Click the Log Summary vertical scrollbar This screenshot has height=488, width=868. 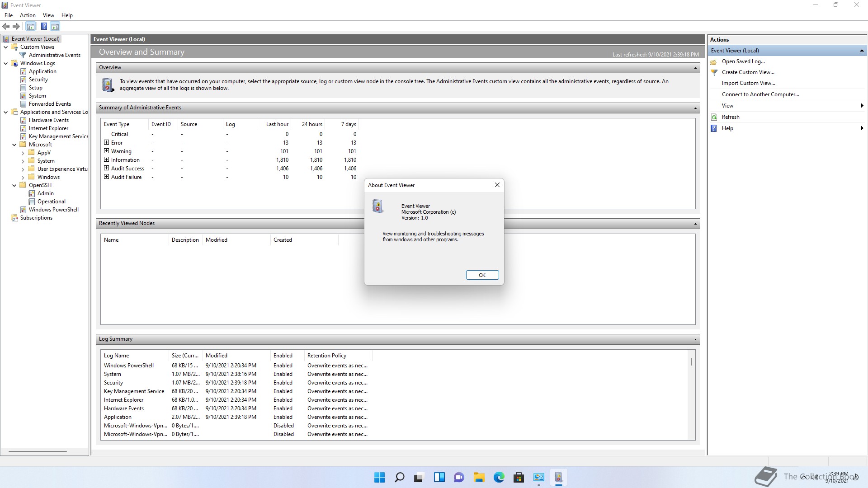691,361
